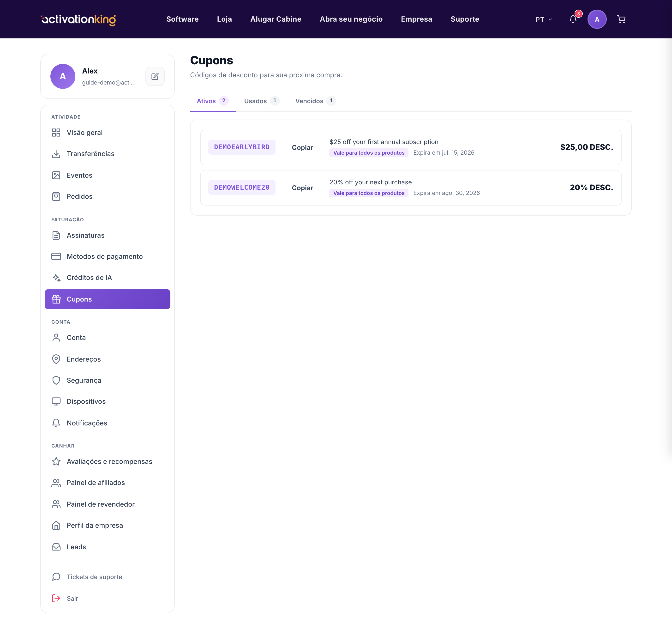Click the Conta person icon
This screenshot has width=672, height=642.
click(x=56, y=337)
